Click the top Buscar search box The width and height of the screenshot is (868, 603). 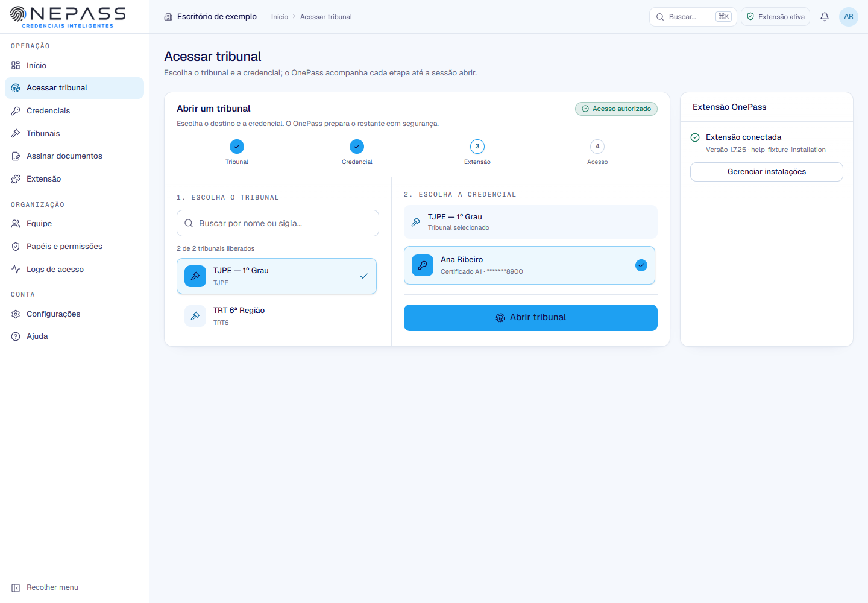tap(693, 17)
